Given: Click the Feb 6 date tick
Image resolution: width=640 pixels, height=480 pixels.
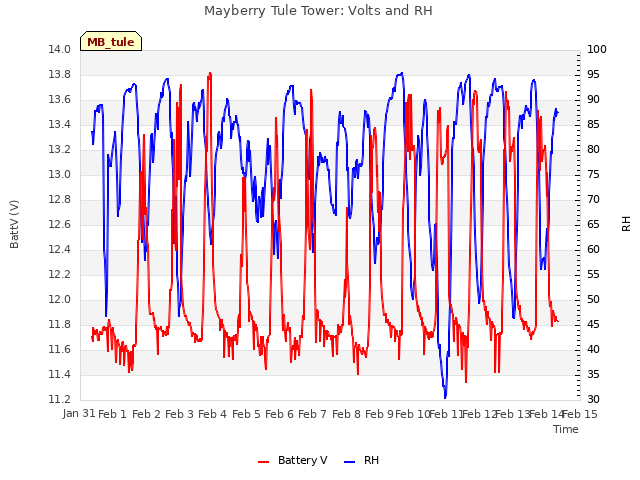Looking at the screenshot, I should [280, 414].
